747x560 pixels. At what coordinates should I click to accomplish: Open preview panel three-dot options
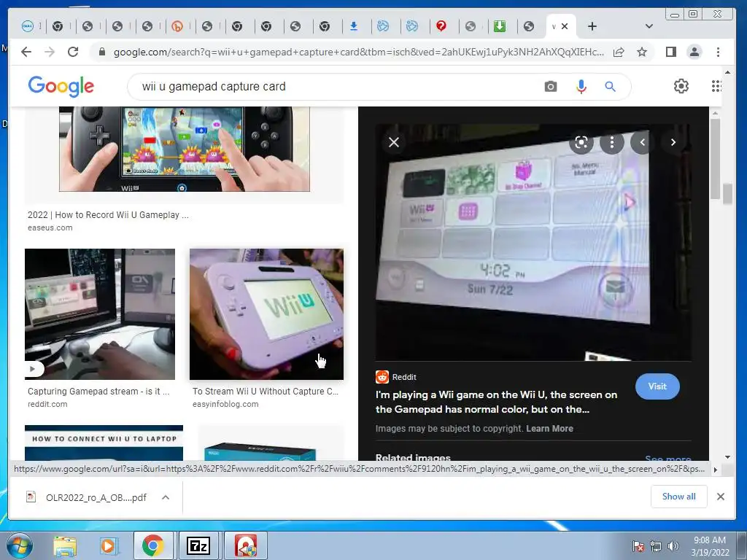point(612,142)
